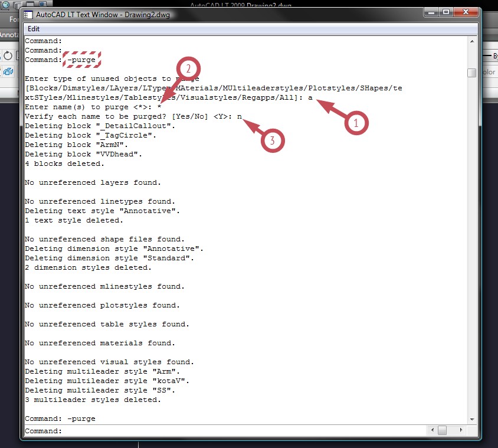
Task: Minimize the AutoCAD LT Text Window
Action: [x=431, y=12]
